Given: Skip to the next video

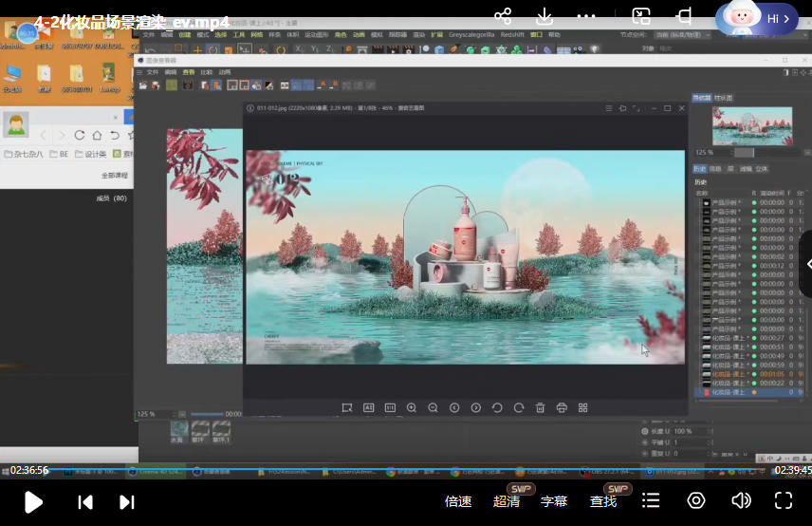Looking at the screenshot, I should (x=126, y=502).
